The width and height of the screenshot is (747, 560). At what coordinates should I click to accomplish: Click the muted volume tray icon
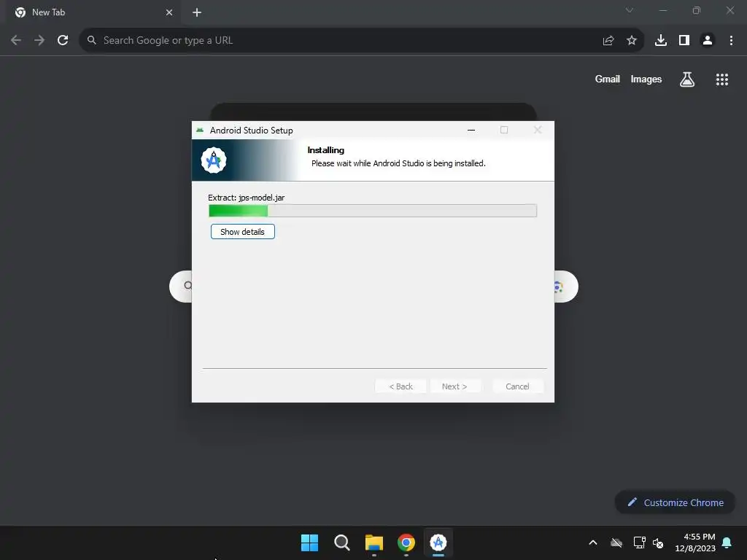(x=658, y=542)
